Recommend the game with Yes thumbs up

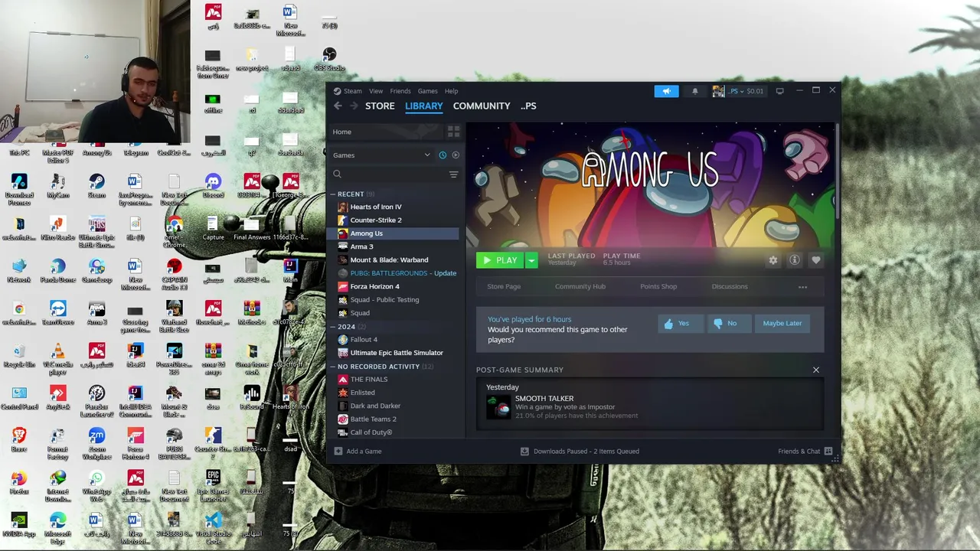point(680,324)
